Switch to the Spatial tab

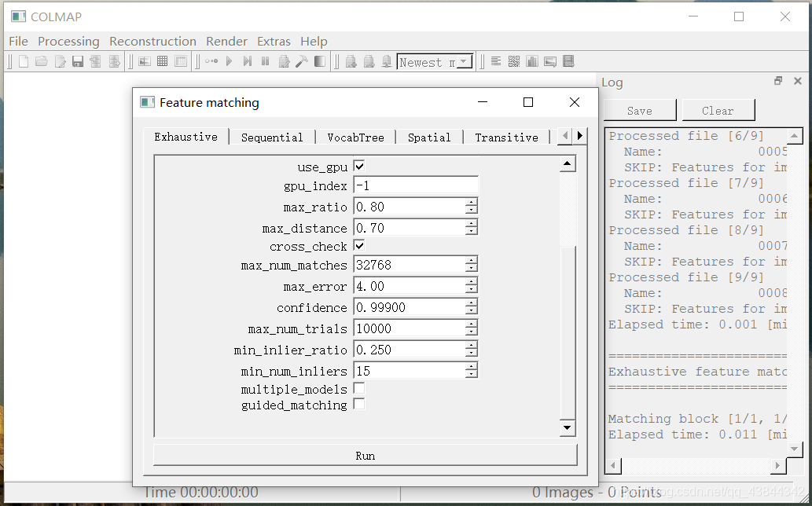428,137
